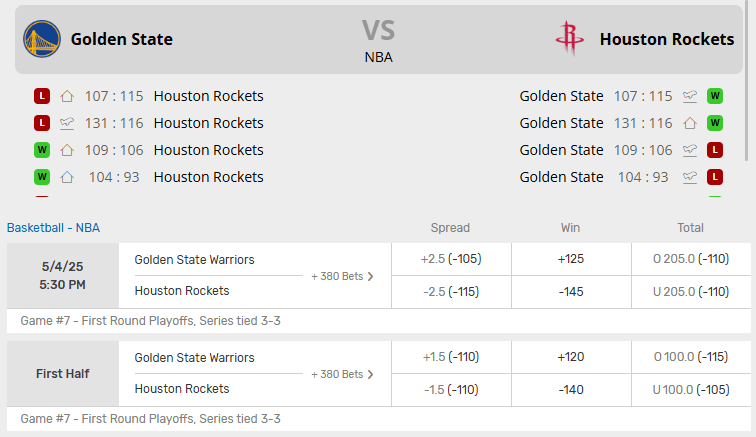Expand +380 Bets for the First Half
Viewport: 756px width, 437px height.
[343, 374]
